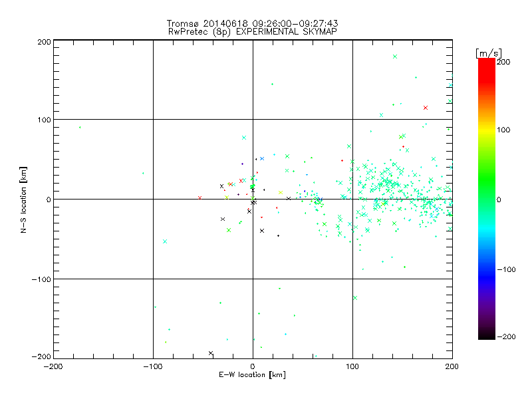Click the colorbar label '-100'
This screenshot has height=399, width=532.
pyautogui.click(x=506, y=269)
